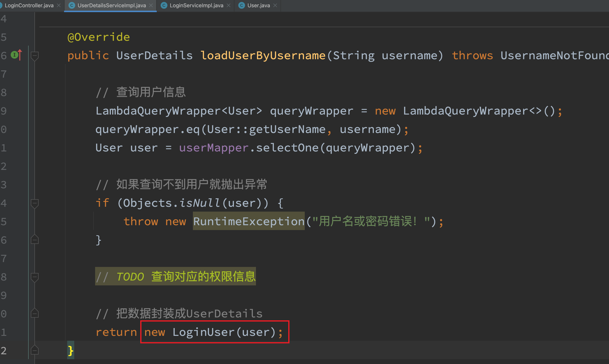Click the highlighted closing brace of the method
The height and width of the screenshot is (364, 609).
coord(71,350)
